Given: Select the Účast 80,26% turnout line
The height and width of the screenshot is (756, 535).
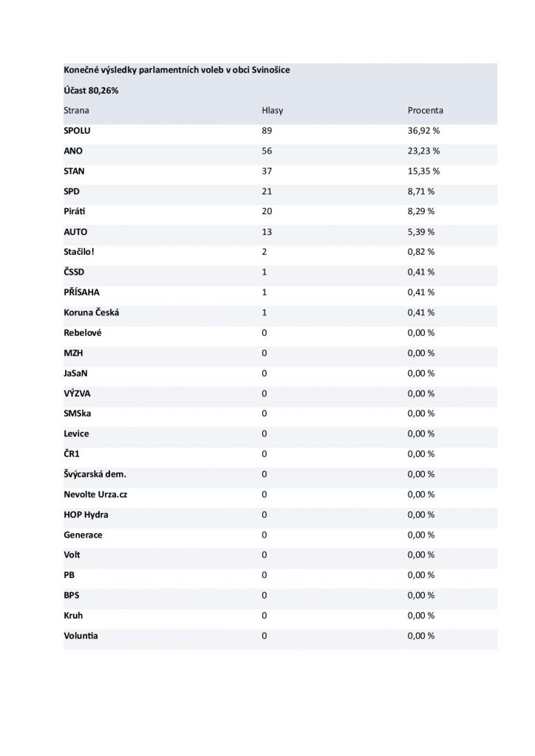Looking at the screenshot, I should point(92,90).
